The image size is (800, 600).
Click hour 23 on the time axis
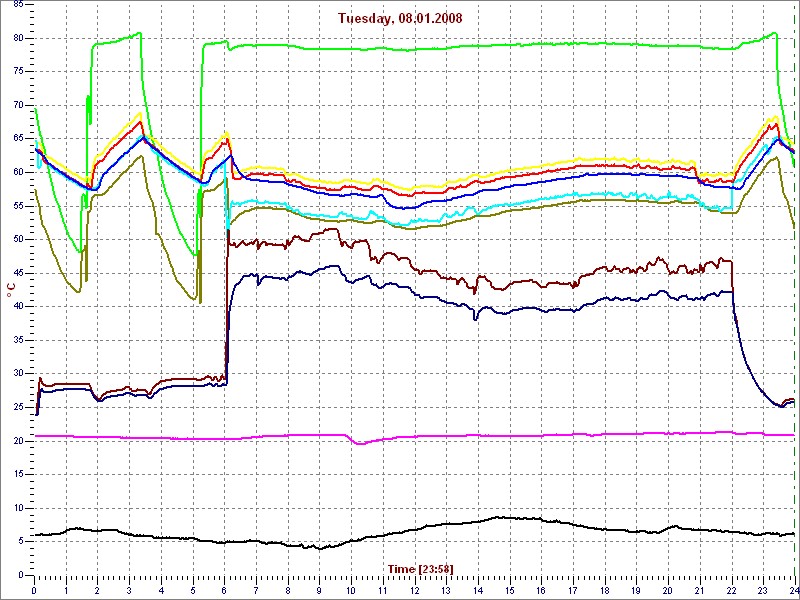point(763,592)
